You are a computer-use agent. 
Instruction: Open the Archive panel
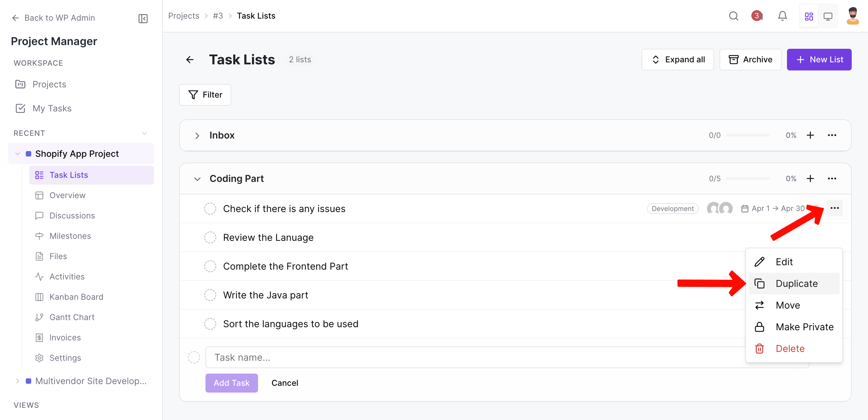click(750, 59)
